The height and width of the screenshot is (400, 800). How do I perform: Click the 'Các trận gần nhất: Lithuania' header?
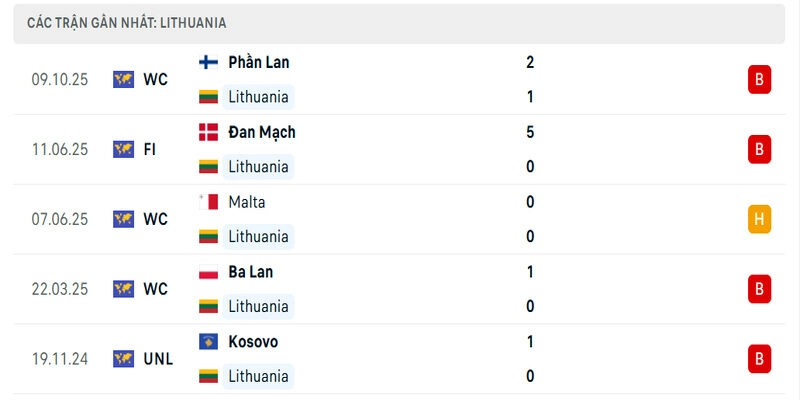(x=126, y=22)
